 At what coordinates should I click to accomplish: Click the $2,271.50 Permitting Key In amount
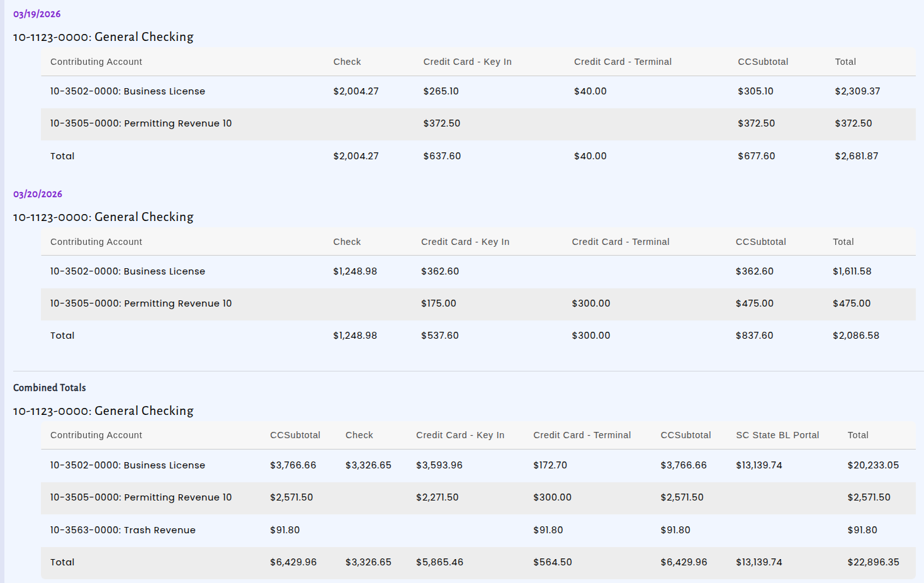point(437,497)
